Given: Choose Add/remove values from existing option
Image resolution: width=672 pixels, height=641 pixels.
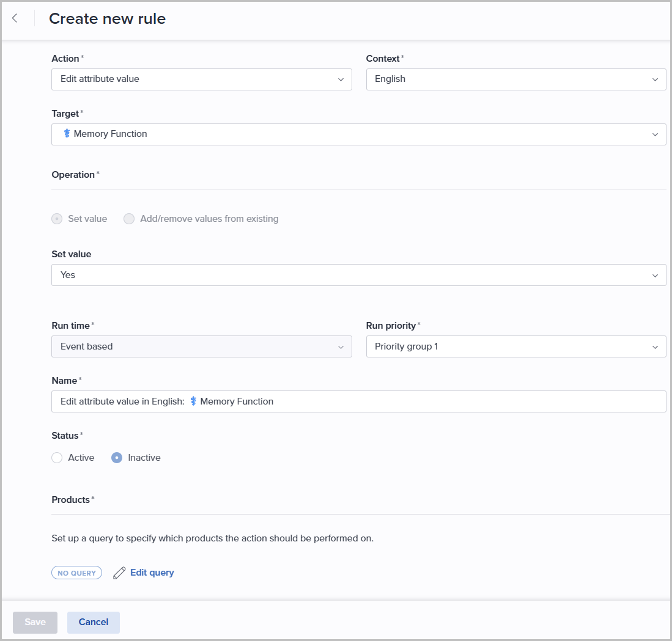Looking at the screenshot, I should [x=129, y=219].
